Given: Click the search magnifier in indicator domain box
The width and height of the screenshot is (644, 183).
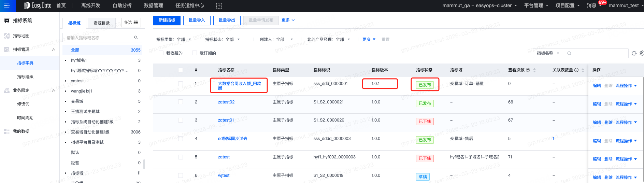Looking at the screenshot, I should click(x=136, y=38).
